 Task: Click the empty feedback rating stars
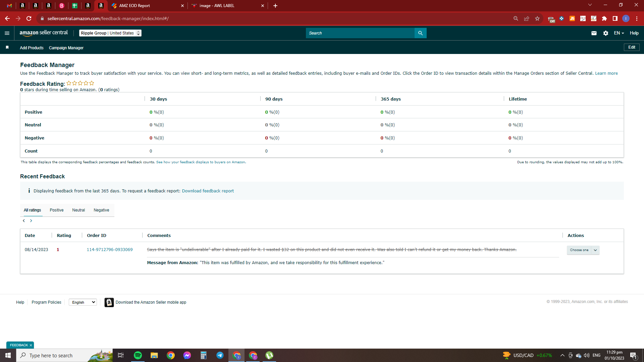tap(80, 83)
